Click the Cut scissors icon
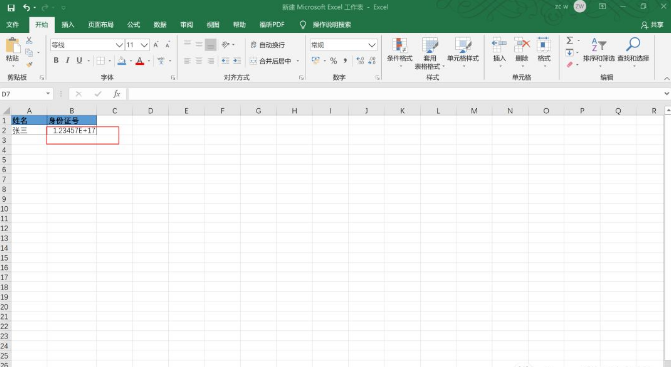The height and width of the screenshot is (367, 671). tap(29, 40)
